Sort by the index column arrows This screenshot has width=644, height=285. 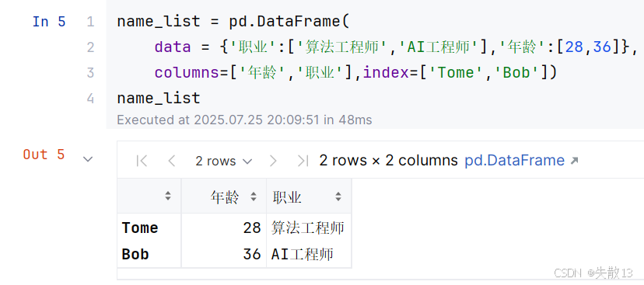[x=167, y=196]
